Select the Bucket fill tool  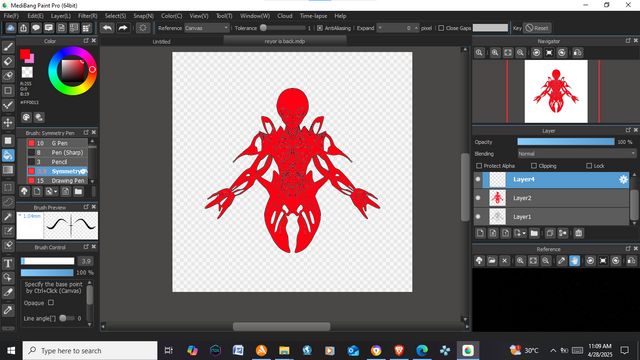pos(8,155)
